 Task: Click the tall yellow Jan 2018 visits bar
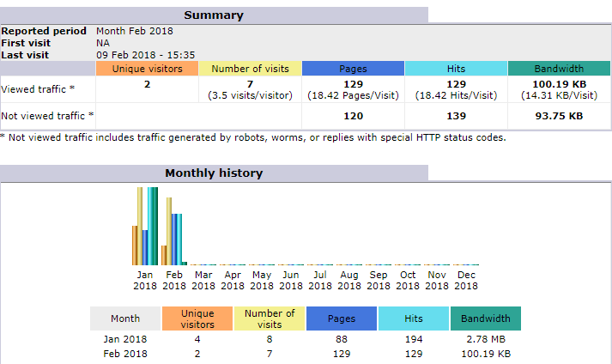140,227
